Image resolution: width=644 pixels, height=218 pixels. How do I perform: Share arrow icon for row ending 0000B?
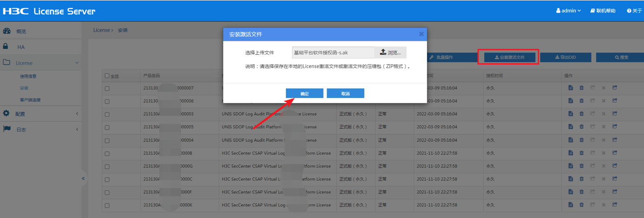click(x=615, y=153)
